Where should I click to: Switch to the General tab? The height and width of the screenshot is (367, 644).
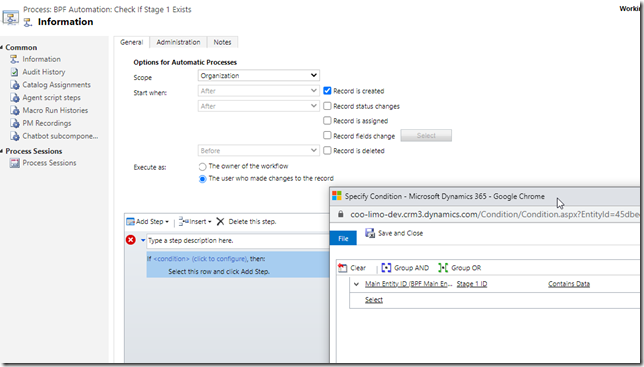[x=131, y=42]
